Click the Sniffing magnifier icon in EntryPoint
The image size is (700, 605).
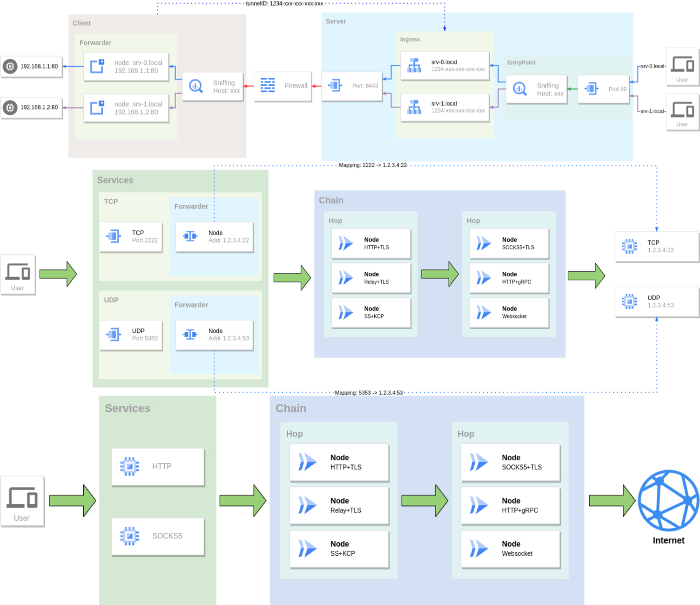point(519,88)
